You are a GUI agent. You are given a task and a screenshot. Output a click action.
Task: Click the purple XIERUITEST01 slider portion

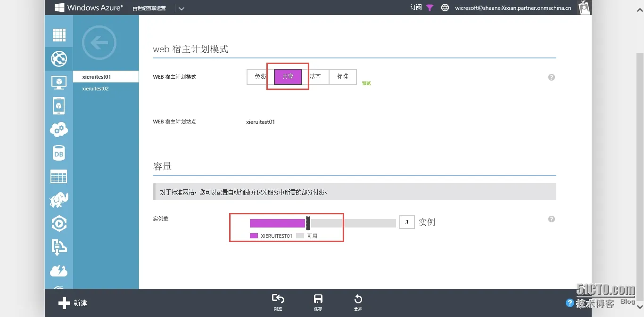click(277, 223)
